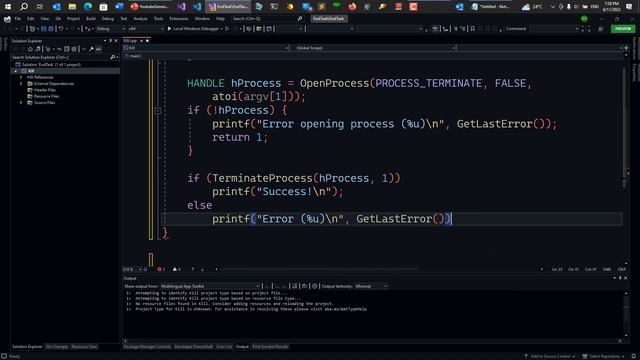Open the Extensions menu
Image resolution: width=640 pixels, height=360 pixels.
pos(179,18)
